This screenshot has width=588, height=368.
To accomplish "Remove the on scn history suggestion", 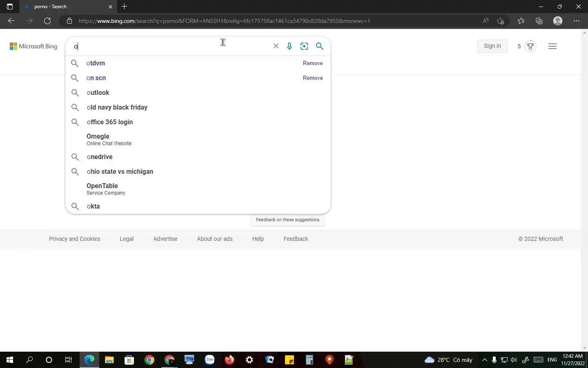I will (313, 78).
